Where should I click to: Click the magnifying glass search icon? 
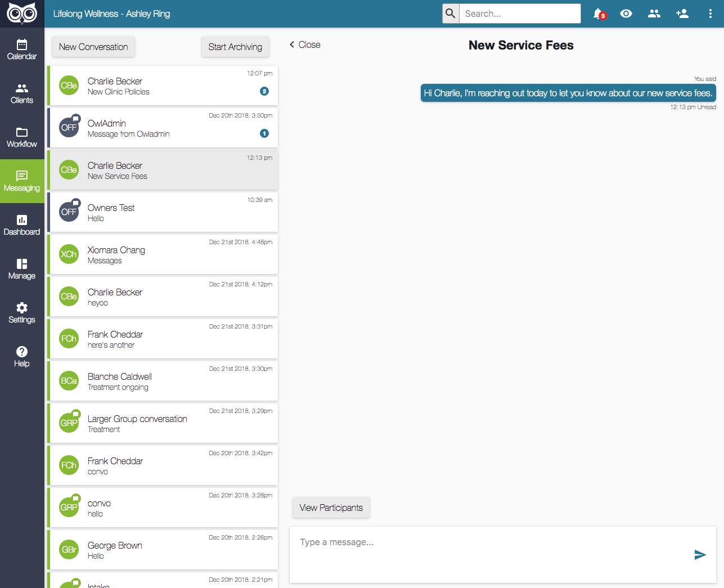tap(450, 14)
